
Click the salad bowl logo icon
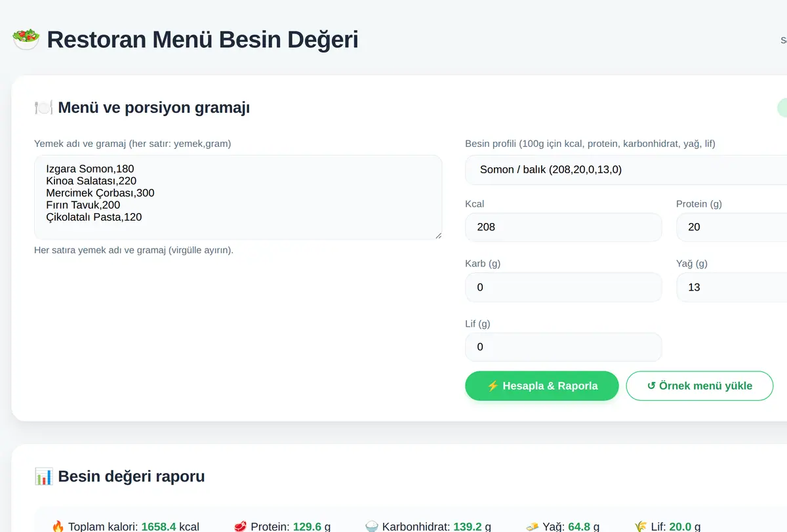click(x=26, y=39)
